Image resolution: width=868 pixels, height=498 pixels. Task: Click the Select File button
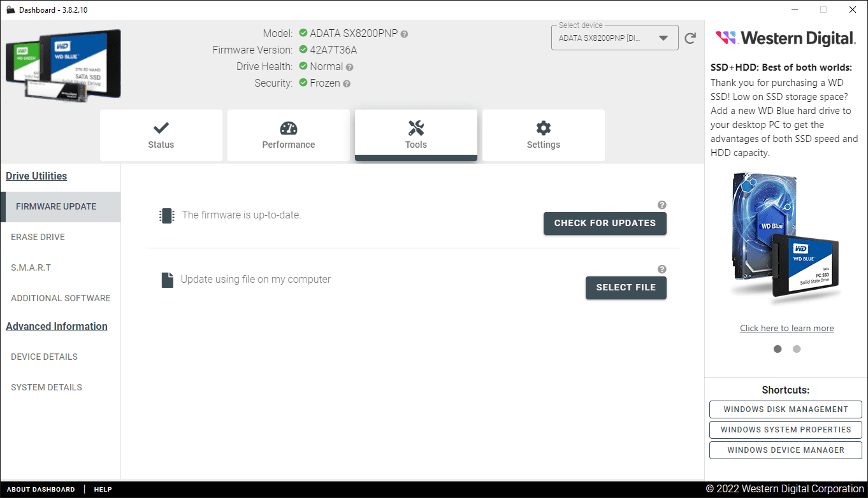click(626, 288)
